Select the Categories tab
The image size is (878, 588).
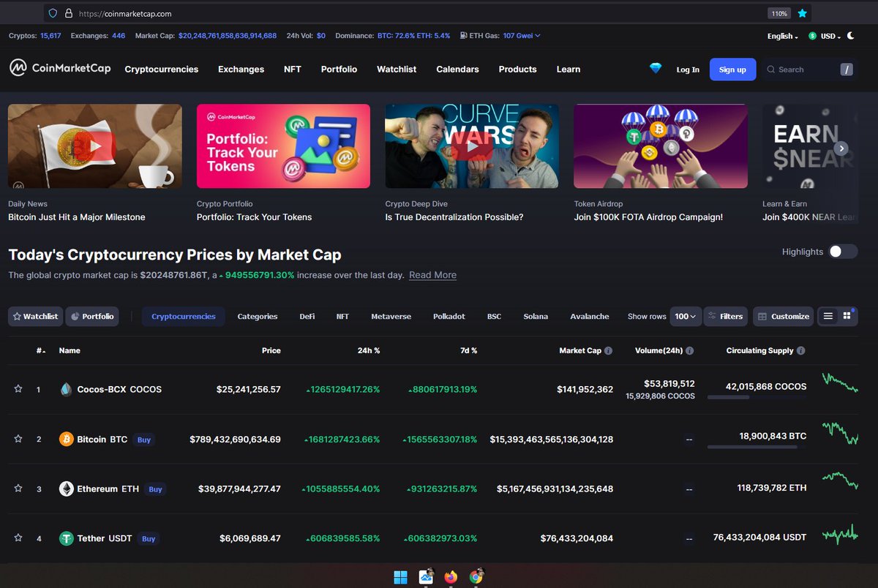point(258,316)
